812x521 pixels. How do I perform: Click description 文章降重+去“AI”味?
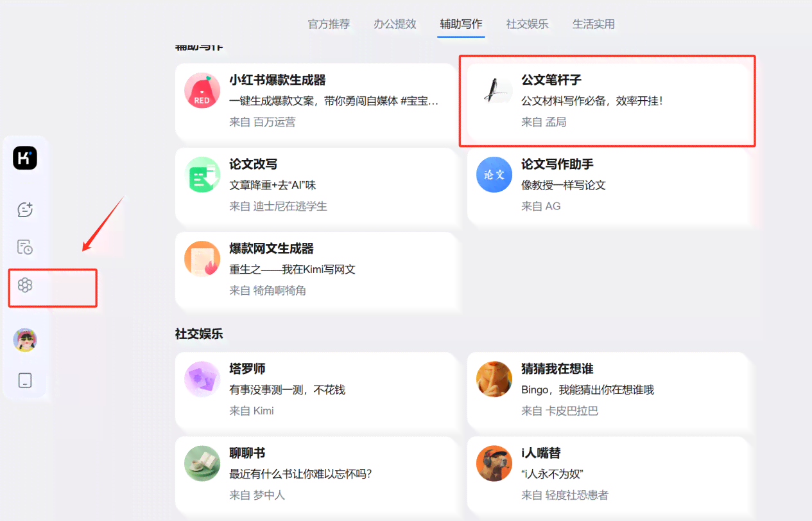click(273, 185)
